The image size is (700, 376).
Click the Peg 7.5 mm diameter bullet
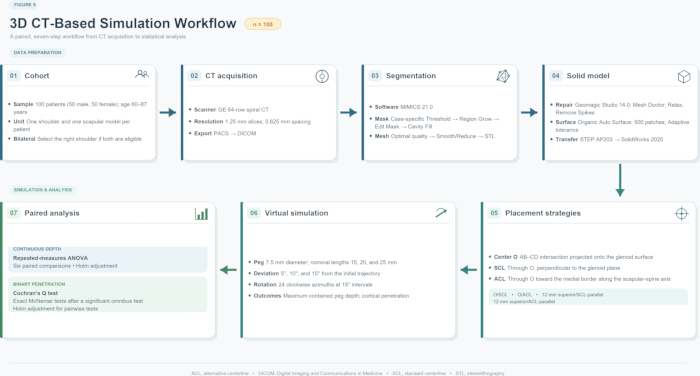click(323, 262)
